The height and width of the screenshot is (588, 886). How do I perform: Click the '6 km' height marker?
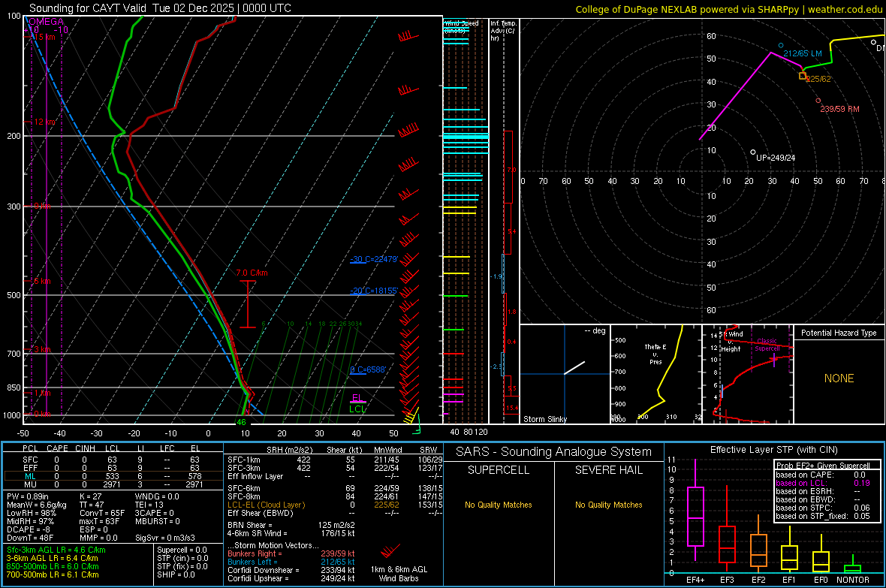pyautogui.click(x=42, y=281)
